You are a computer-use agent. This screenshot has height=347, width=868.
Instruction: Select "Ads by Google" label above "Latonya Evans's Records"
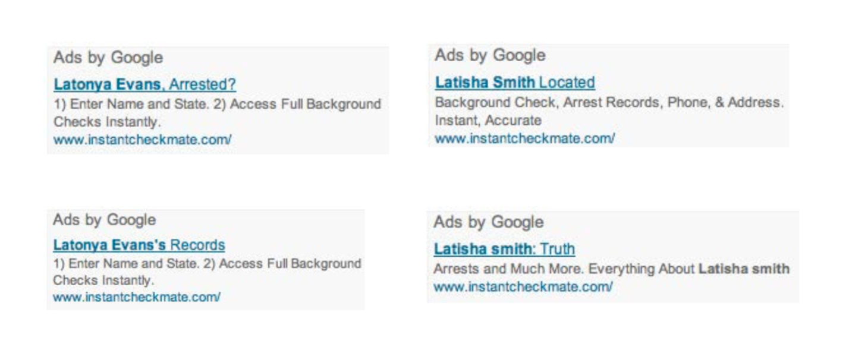click(x=104, y=220)
